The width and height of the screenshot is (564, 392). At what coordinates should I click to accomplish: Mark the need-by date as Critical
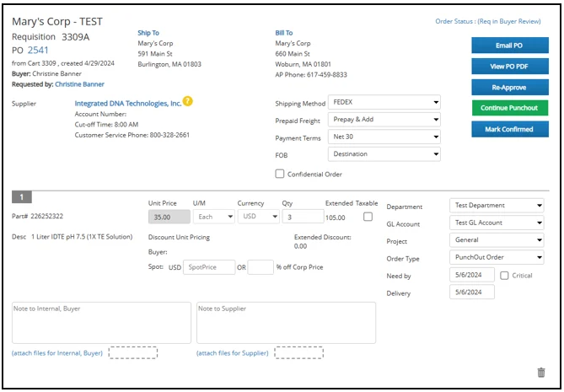pos(504,275)
